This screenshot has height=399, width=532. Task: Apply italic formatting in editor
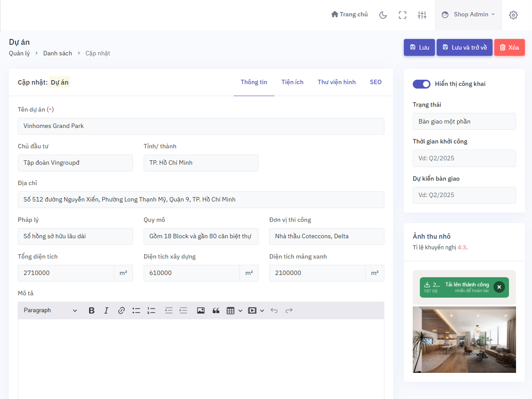106,310
